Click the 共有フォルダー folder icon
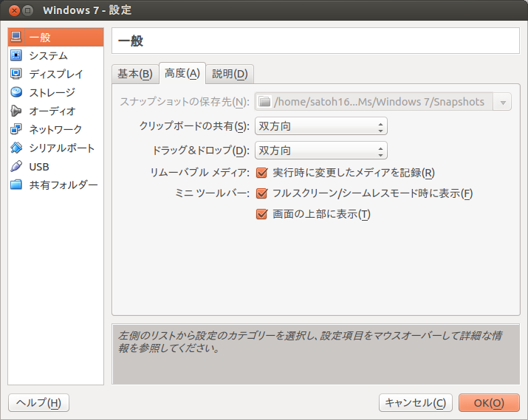Viewport: 528px width, 420px height. pos(16,185)
